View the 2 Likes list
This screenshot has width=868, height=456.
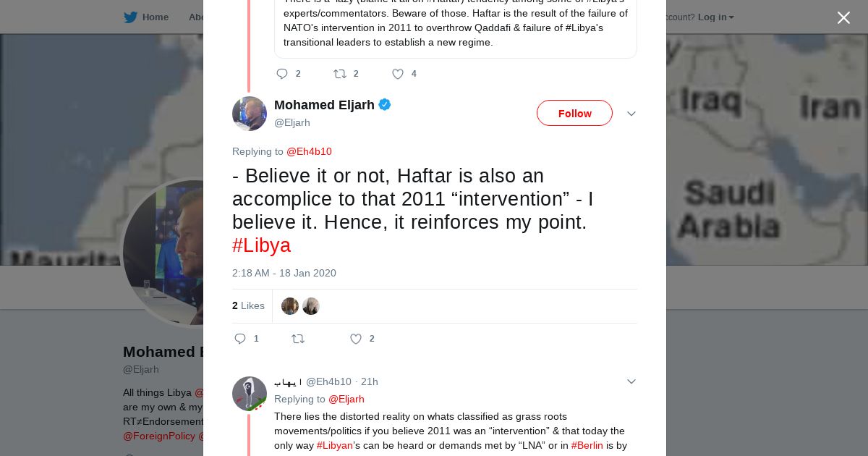point(248,306)
